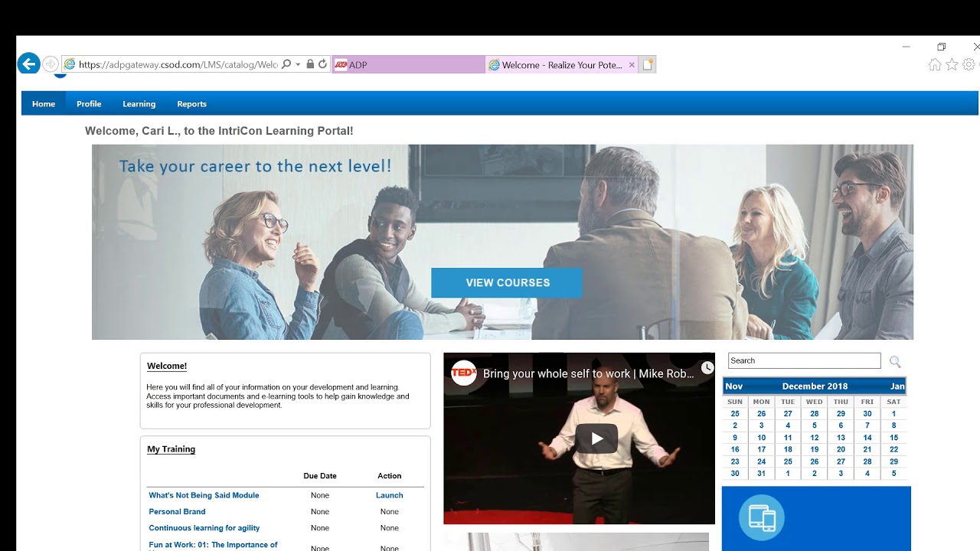Click the browser forward arrow button
The width and height of the screenshot is (980, 551).
[51, 64]
